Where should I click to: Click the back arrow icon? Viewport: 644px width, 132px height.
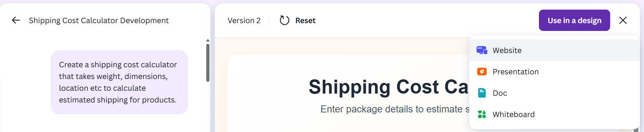click(x=16, y=20)
